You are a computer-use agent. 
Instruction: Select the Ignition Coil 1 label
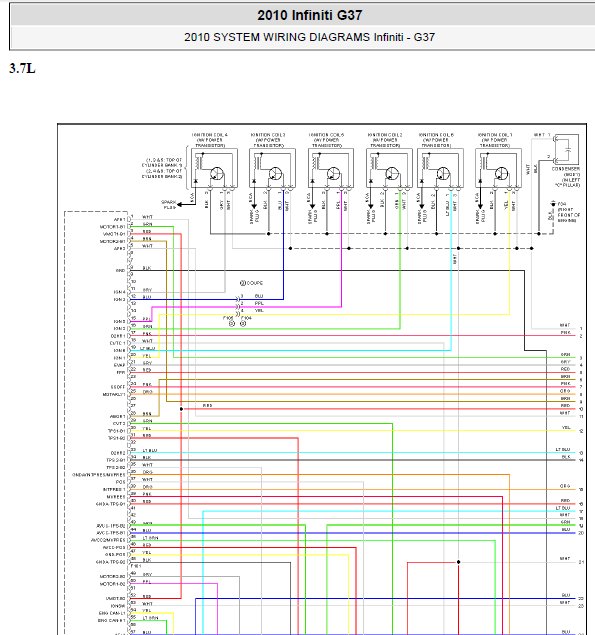point(495,140)
